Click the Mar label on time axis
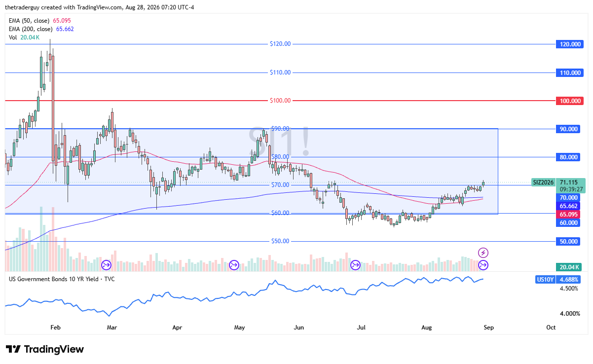The height and width of the screenshot is (364, 593). (112, 327)
